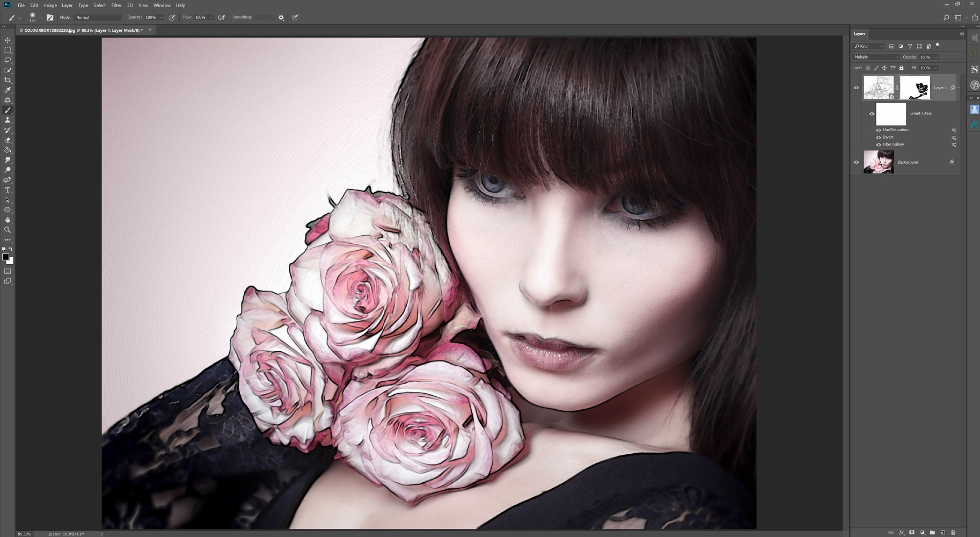This screenshot has width=980, height=537.
Task: Pick the Eraser tool
Action: 8,140
